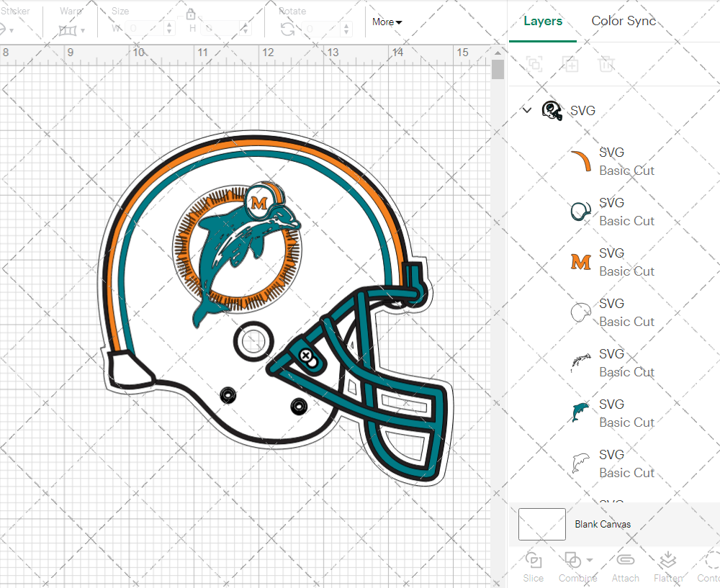Toggle the lock aspect ratio icon

(191, 14)
